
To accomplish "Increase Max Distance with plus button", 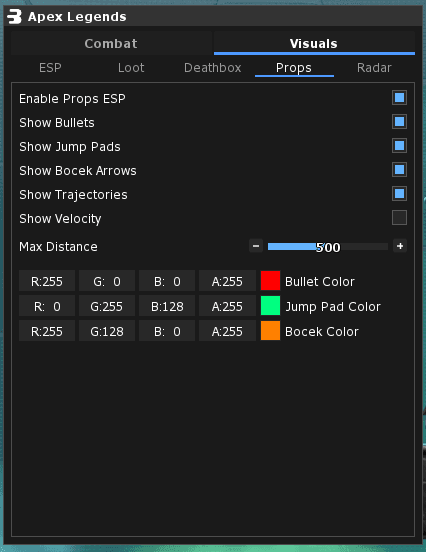I will pos(400,246).
